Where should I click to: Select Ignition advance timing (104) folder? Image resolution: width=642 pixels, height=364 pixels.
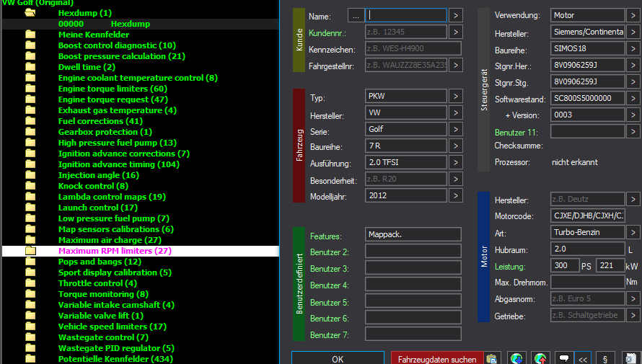(119, 164)
